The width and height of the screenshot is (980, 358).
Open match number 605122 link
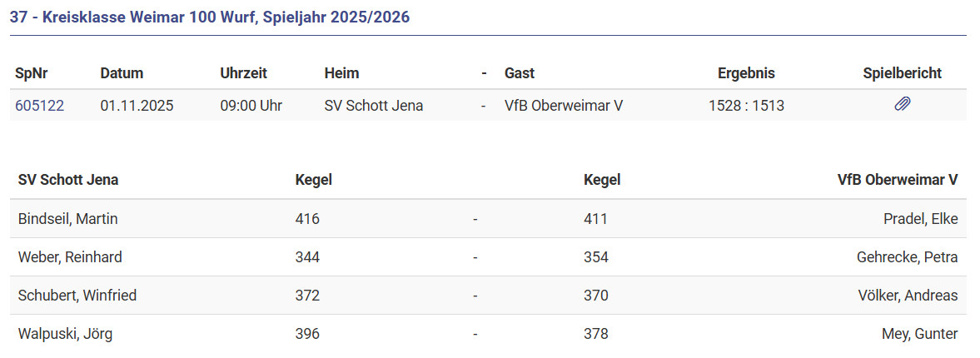pos(39,106)
